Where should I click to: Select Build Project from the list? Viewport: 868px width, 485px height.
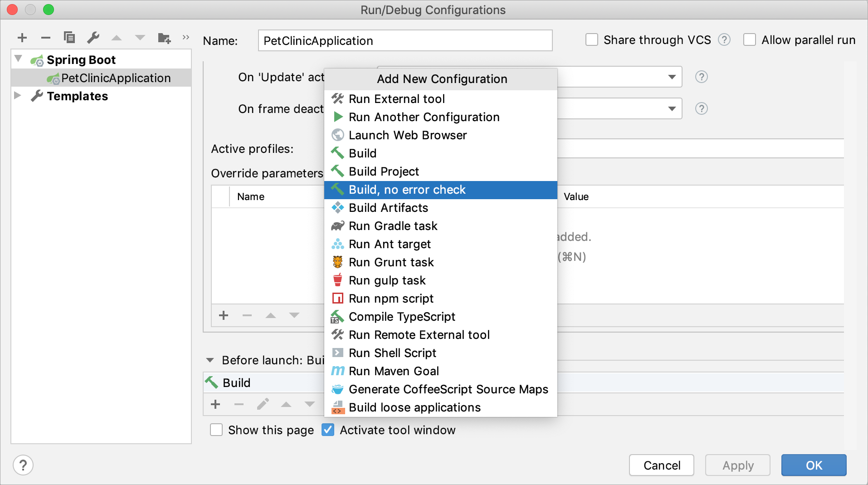[441, 171]
